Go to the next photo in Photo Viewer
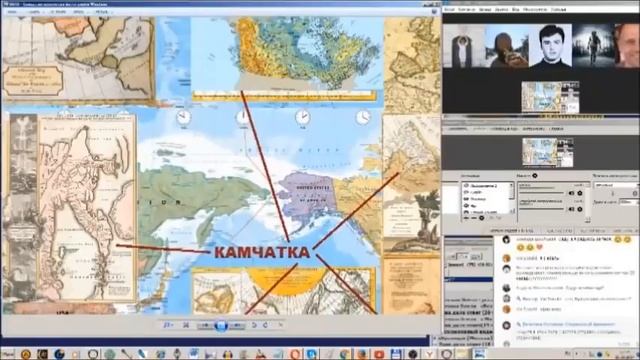The height and width of the screenshot is (360, 640). click(237, 325)
